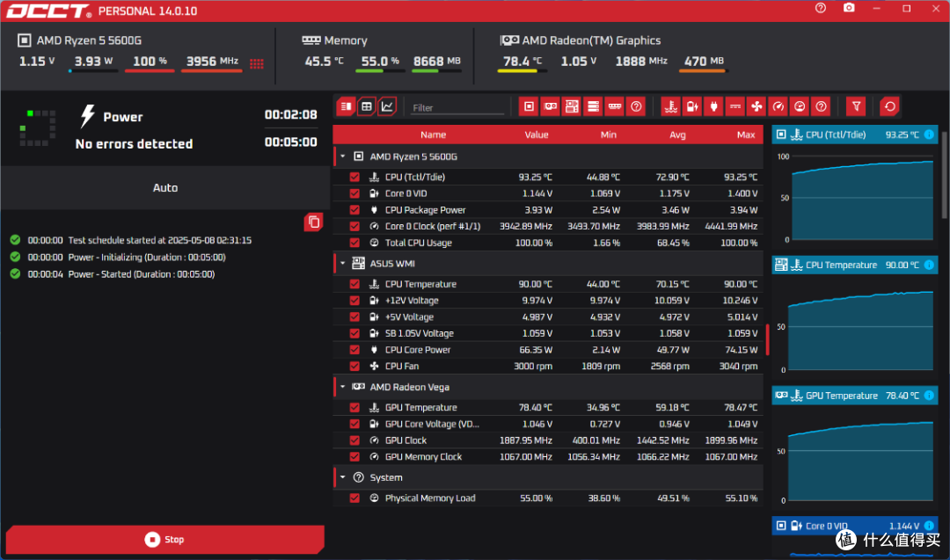The height and width of the screenshot is (560, 950).
Task: Sort sensors by Name column
Action: point(433,135)
